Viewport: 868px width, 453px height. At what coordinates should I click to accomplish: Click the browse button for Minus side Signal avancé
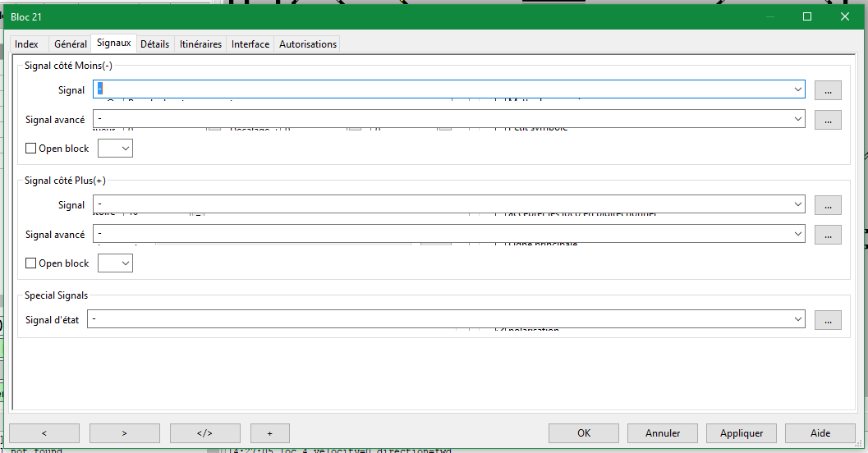[x=828, y=120]
